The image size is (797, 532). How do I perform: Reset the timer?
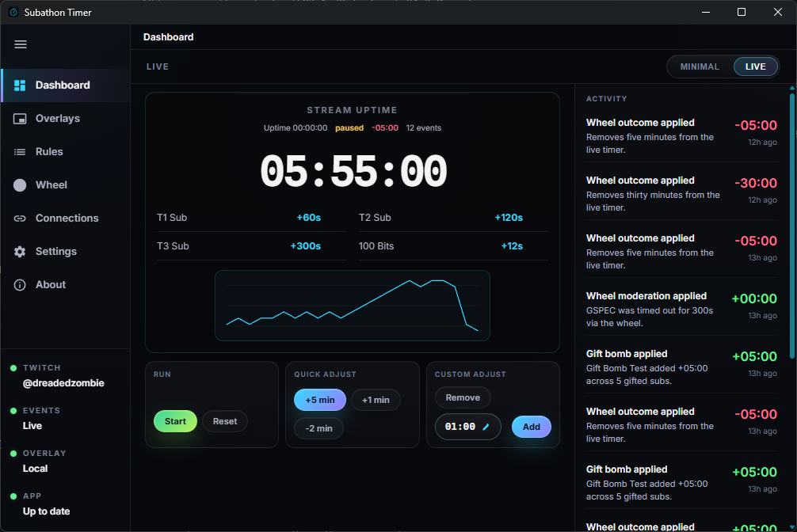225,421
